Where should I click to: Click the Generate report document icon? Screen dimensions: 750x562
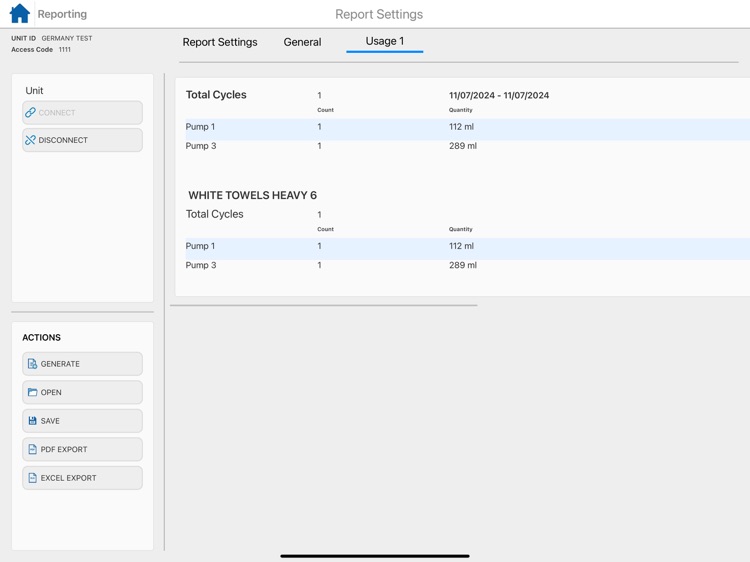pos(32,364)
